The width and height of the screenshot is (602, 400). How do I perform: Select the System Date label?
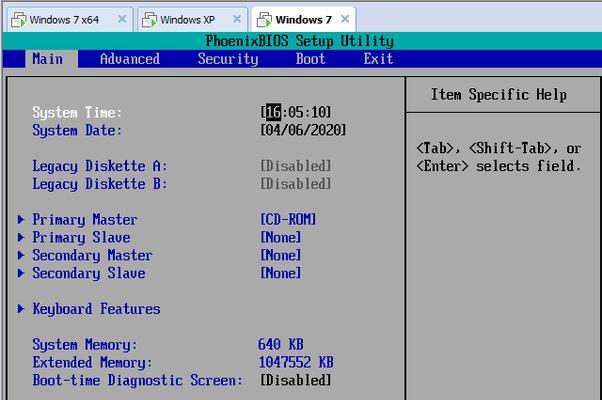pyautogui.click(x=77, y=131)
